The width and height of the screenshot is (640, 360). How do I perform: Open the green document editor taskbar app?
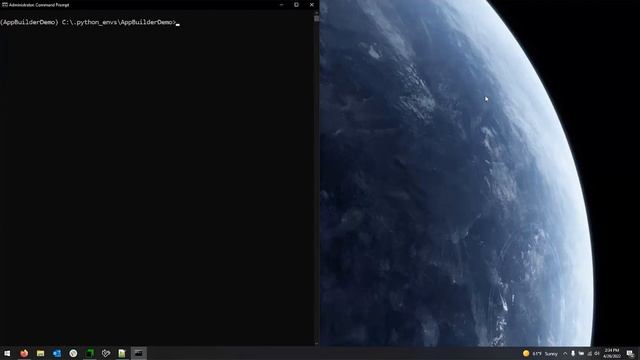[122, 353]
